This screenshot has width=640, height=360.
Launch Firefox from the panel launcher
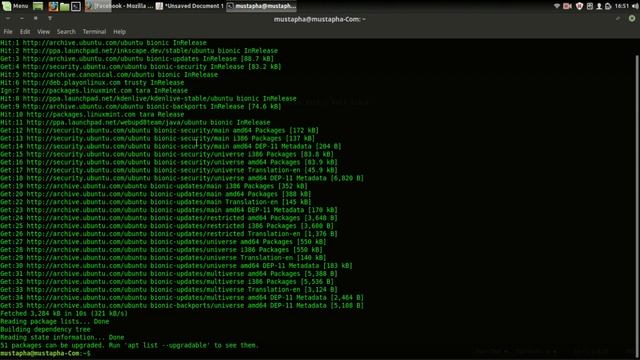click(53, 6)
